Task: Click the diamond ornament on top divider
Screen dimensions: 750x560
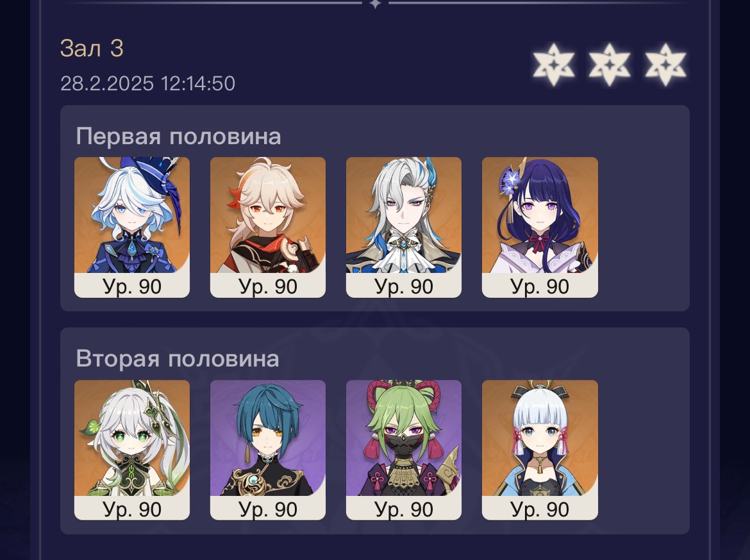Action: pos(376,3)
